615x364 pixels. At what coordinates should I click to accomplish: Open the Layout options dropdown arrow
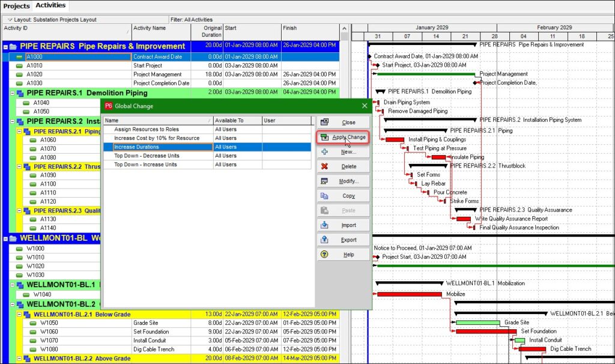(x=9, y=20)
